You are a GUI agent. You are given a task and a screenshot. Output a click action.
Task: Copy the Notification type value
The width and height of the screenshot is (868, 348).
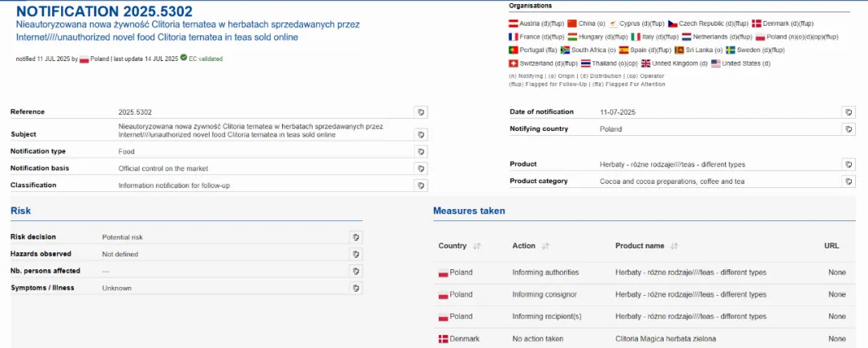(420, 151)
